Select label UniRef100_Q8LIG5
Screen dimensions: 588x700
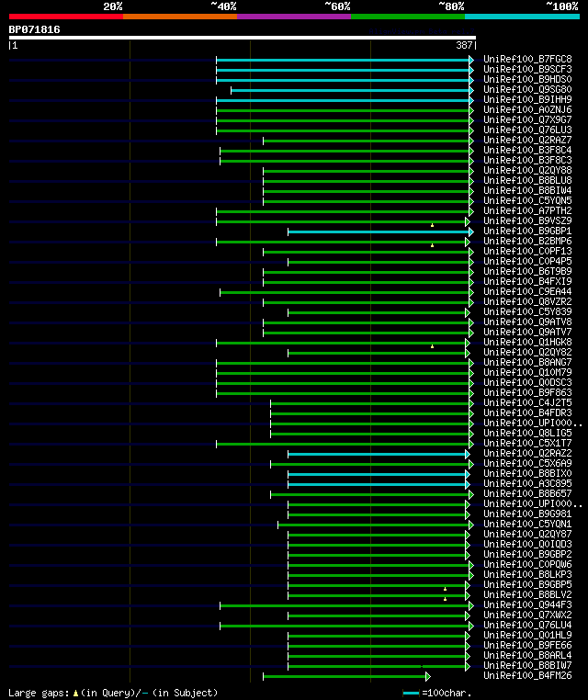(x=527, y=433)
